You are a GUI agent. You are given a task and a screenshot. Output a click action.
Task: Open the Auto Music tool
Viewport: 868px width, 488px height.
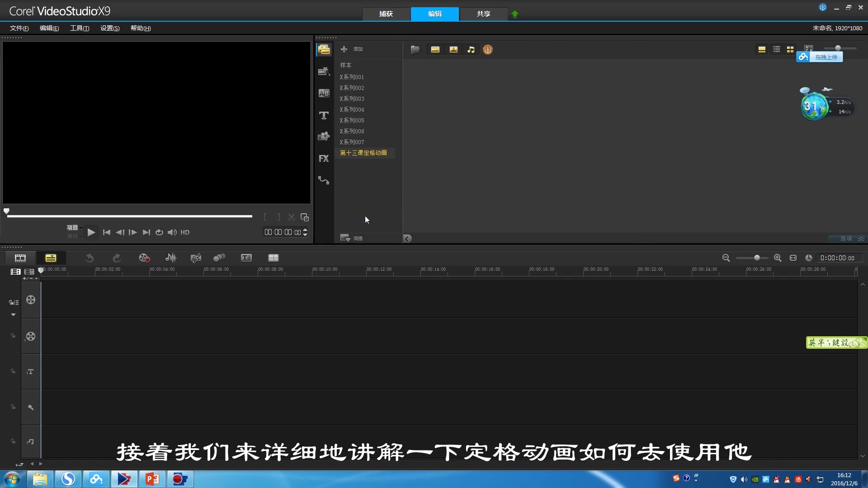(196, 258)
